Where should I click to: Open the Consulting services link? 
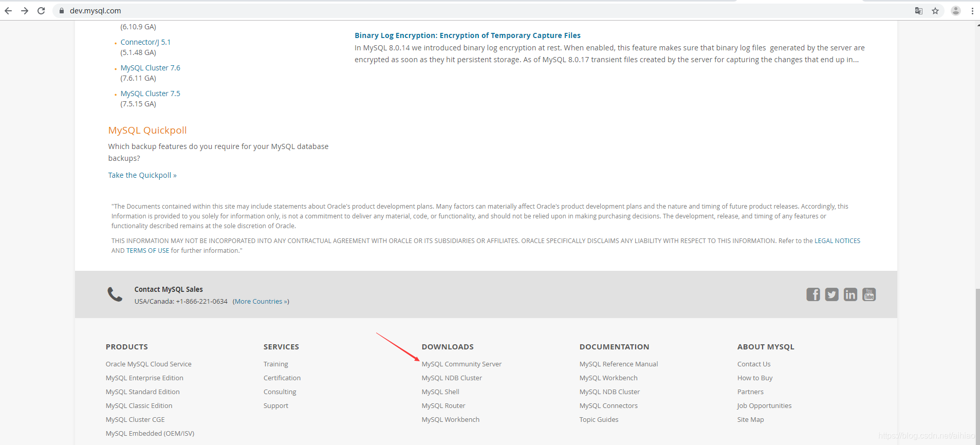(x=280, y=392)
